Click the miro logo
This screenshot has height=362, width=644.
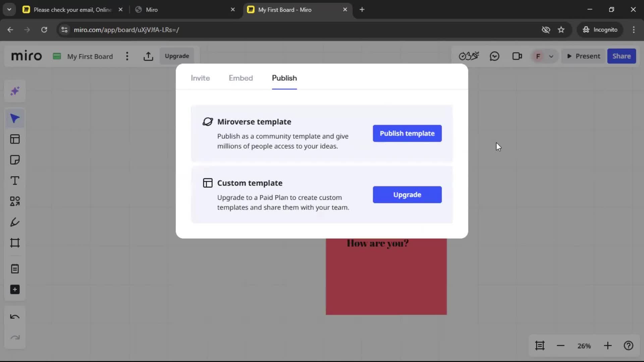26,56
